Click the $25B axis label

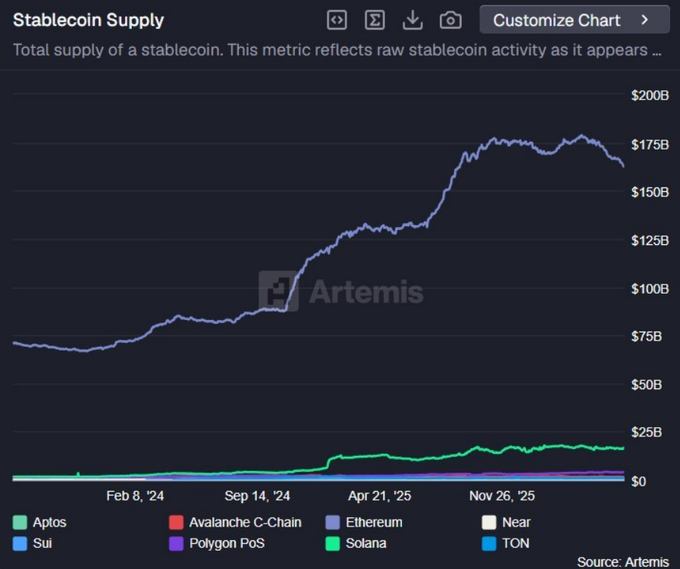coord(646,432)
